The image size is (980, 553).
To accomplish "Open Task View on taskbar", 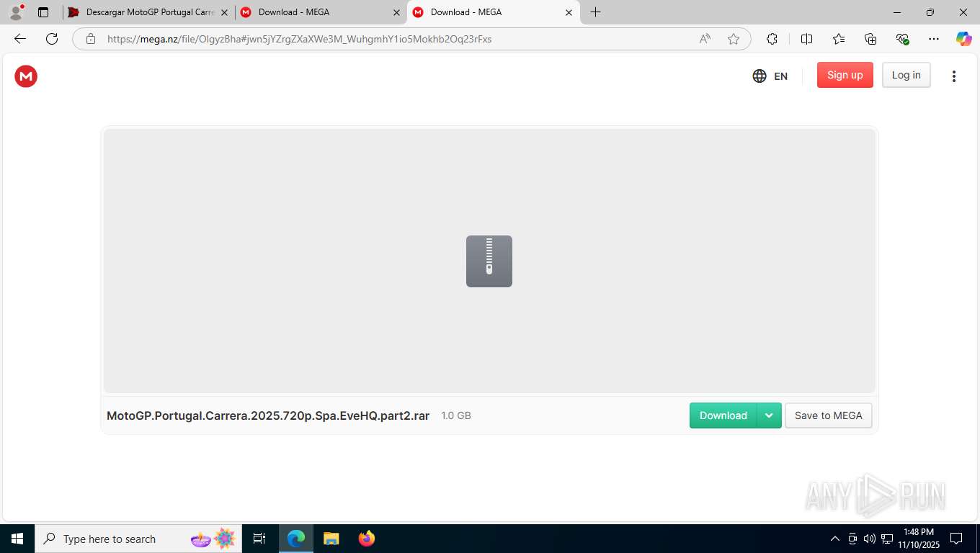I will point(259,539).
